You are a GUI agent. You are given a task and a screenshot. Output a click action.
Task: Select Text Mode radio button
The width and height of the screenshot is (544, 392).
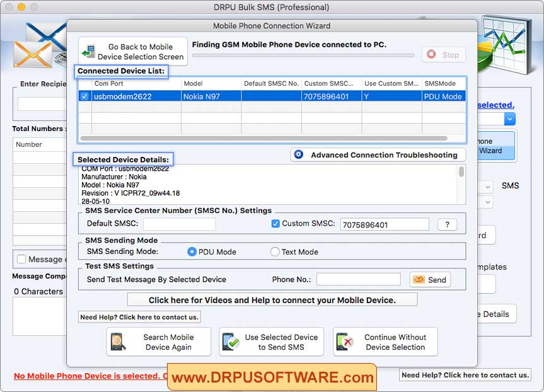click(x=275, y=252)
